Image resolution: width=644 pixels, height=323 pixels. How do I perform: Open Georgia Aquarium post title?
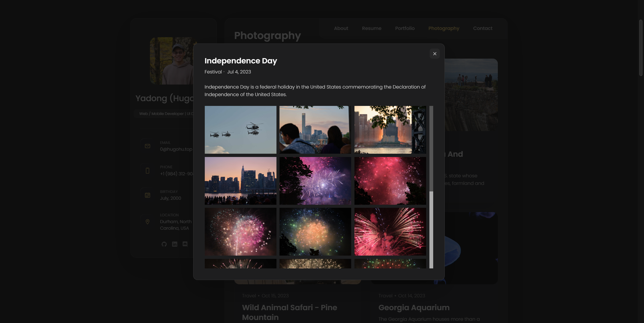click(x=414, y=307)
